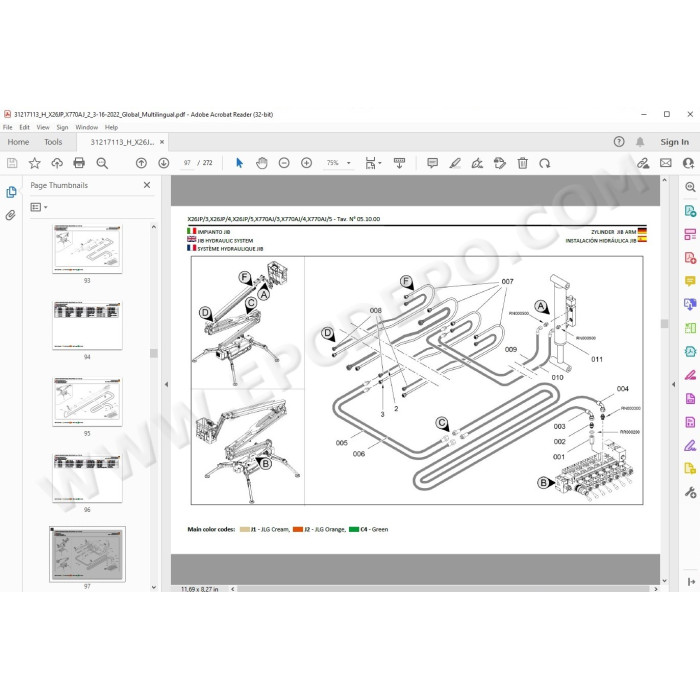Click the document vertical scrollbar thumb
700x700 pixels.
pos(664,324)
